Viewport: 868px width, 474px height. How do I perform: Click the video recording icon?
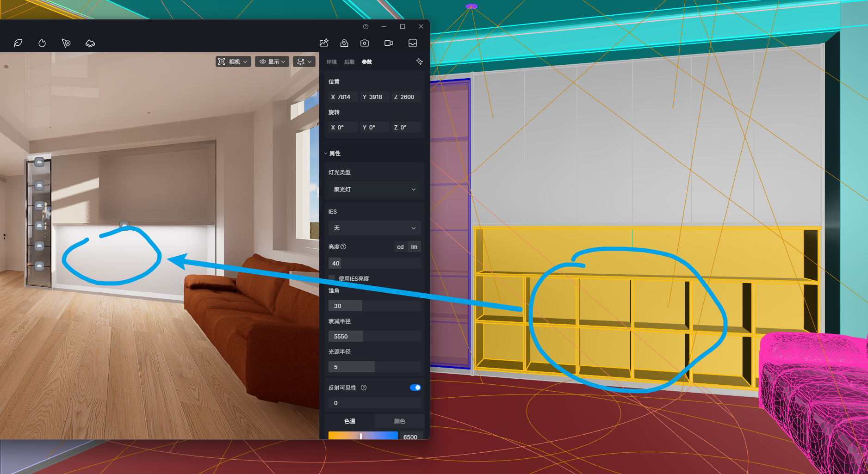click(389, 43)
